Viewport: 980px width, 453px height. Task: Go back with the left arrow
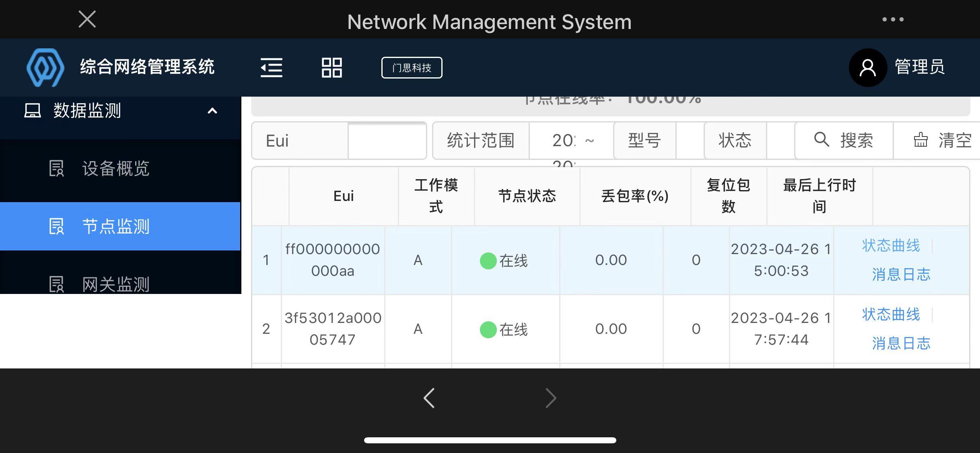click(x=429, y=398)
